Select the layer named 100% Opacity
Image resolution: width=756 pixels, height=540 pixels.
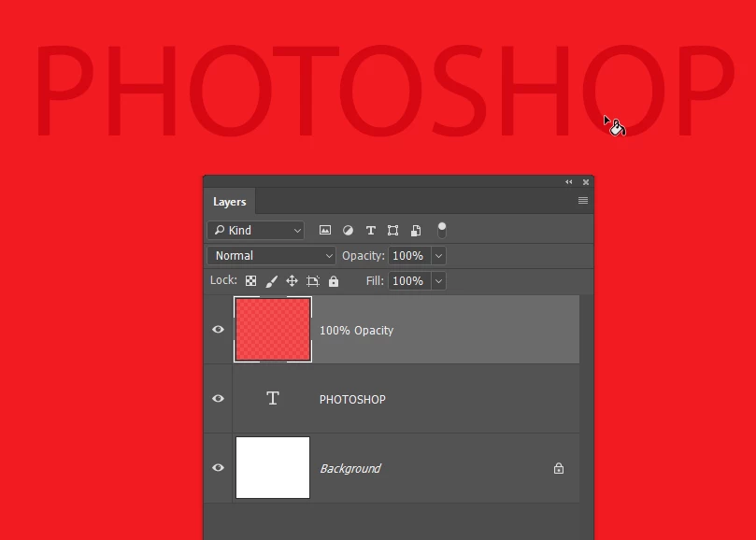point(356,331)
